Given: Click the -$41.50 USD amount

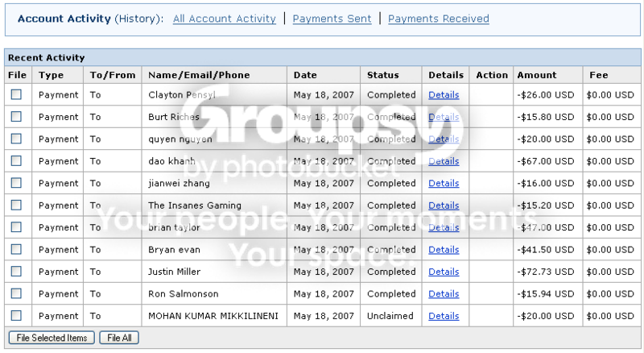Looking at the screenshot, I should click(546, 250).
